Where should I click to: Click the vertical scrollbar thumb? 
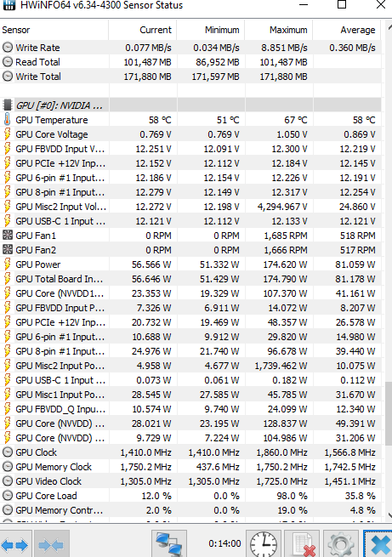pos(389,413)
